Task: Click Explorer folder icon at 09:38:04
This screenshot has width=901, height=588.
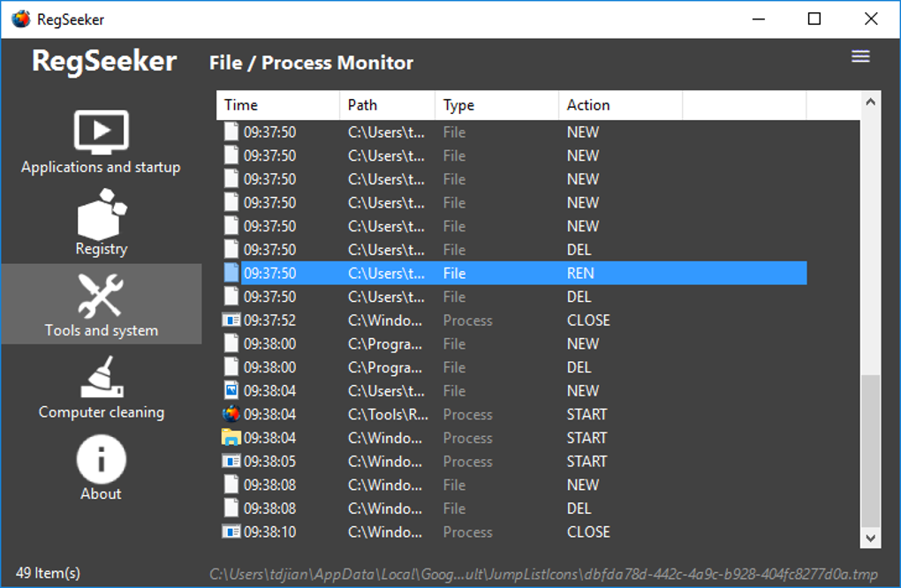Action: (x=231, y=438)
